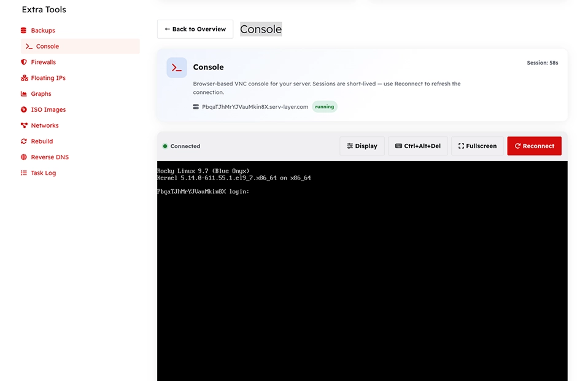Image resolution: width=588 pixels, height=381 pixels.
Task: Open the Task Log menu item
Action: pyautogui.click(x=43, y=173)
